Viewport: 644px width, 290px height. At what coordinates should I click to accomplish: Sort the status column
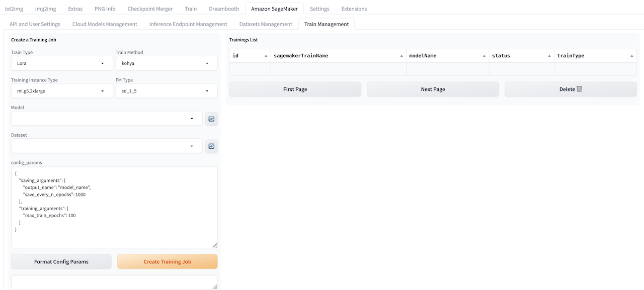[549, 56]
